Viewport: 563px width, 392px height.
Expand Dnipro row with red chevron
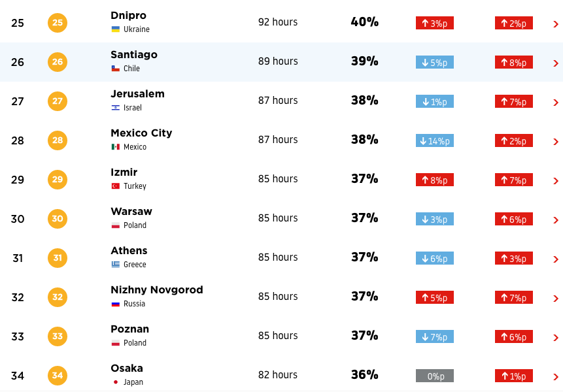click(555, 24)
